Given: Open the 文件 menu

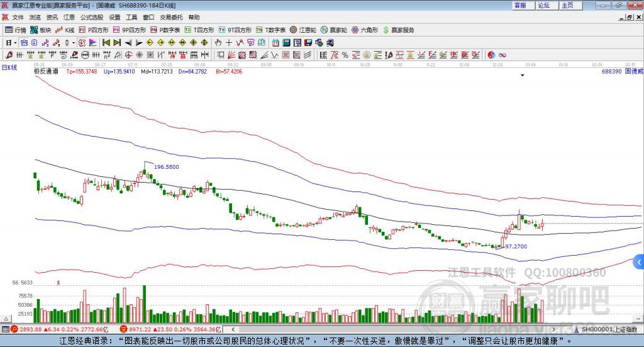Looking at the screenshot, I should pyautogui.click(x=18, y=17).
